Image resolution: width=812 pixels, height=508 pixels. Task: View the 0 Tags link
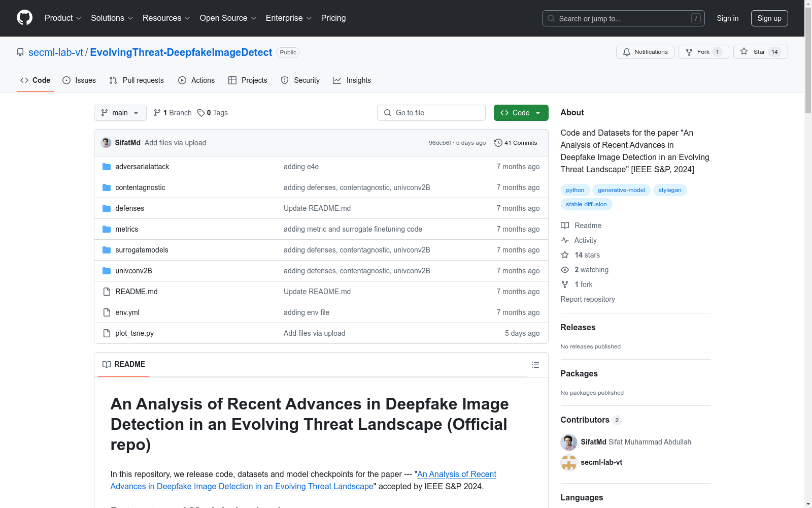click(x=213, y=113)
